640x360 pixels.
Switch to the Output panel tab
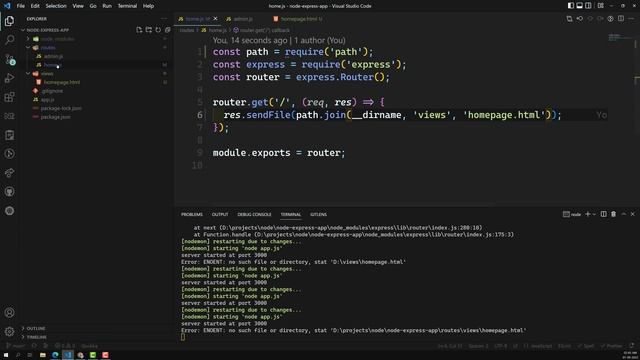coord(220,214)
